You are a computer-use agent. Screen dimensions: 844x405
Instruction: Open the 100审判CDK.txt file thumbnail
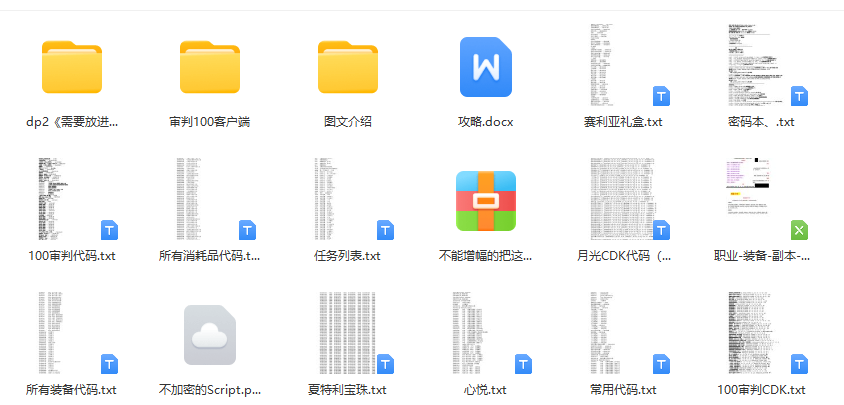762,335
